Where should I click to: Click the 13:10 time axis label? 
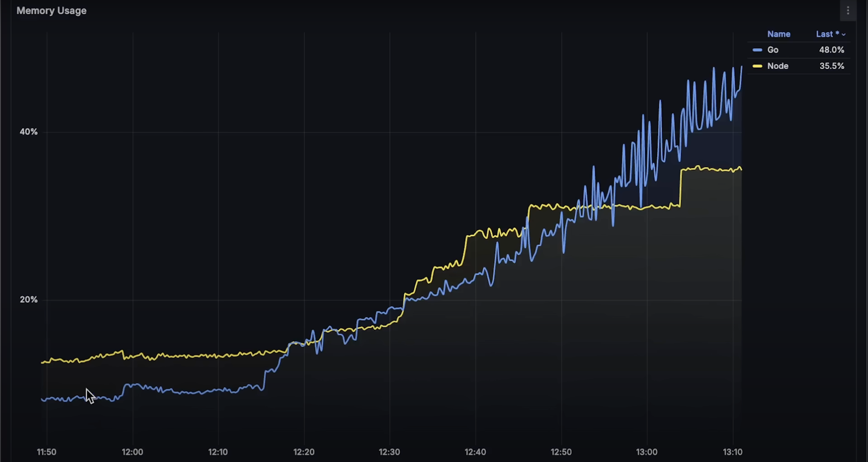[x=733, y=452]
